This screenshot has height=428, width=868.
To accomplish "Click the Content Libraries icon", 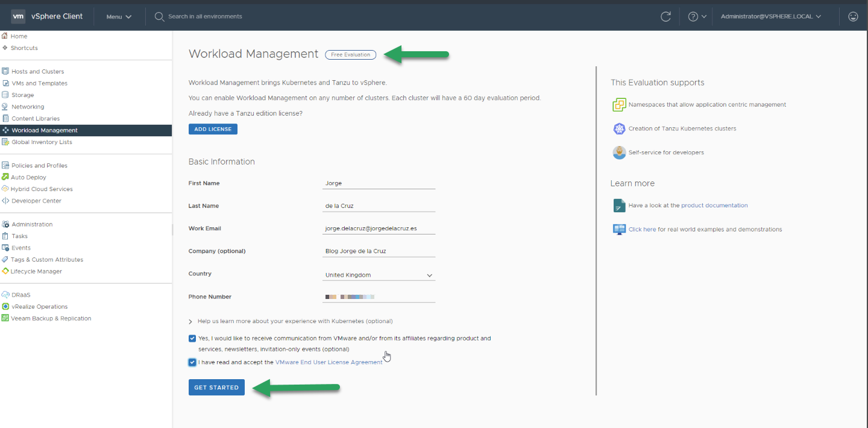I will 5,118.
